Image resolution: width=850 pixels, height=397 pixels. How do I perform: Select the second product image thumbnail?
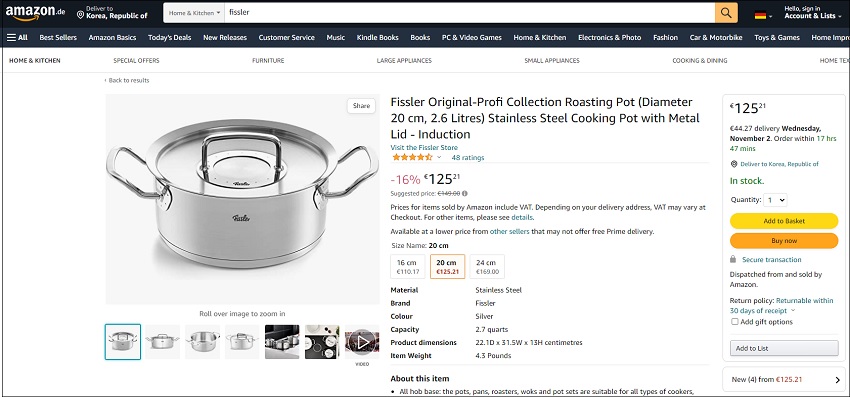pos(163,342)
